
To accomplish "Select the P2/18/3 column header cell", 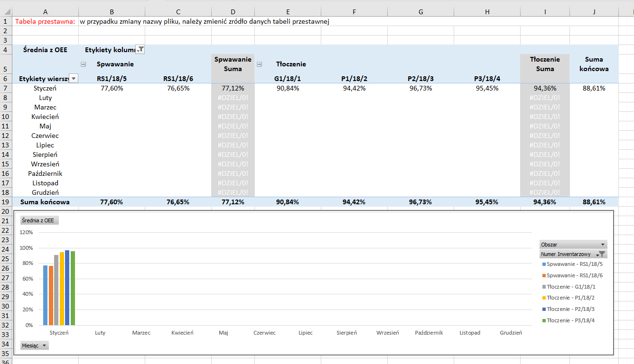I will pyautogui.click(x=420, y=79).
